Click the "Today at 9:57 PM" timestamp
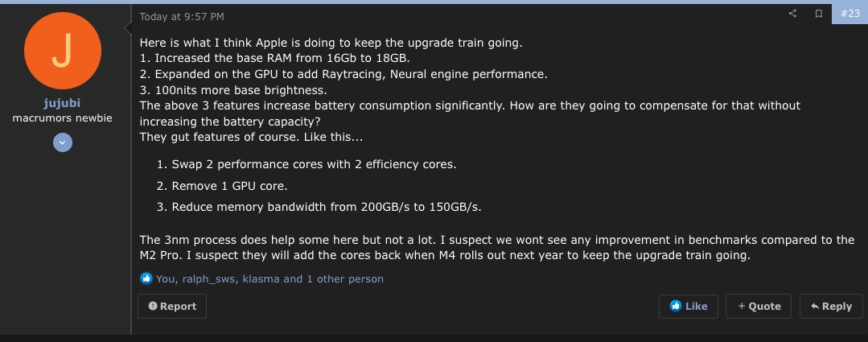The width and height of the screenshot is (868, 342). [182, 16]
